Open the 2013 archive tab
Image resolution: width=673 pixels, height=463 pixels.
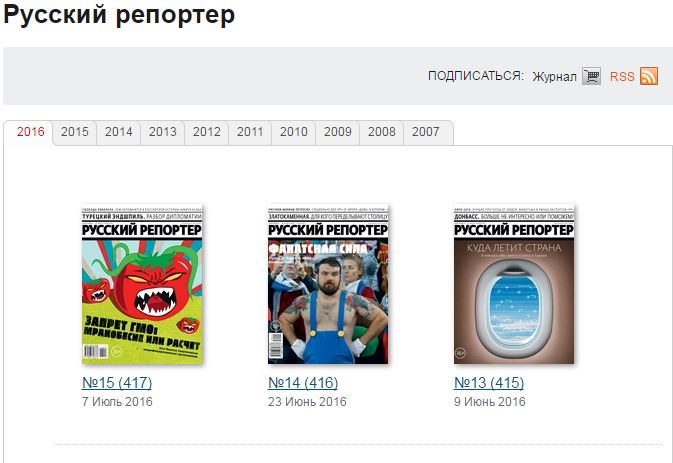click(x=163, y=132)
